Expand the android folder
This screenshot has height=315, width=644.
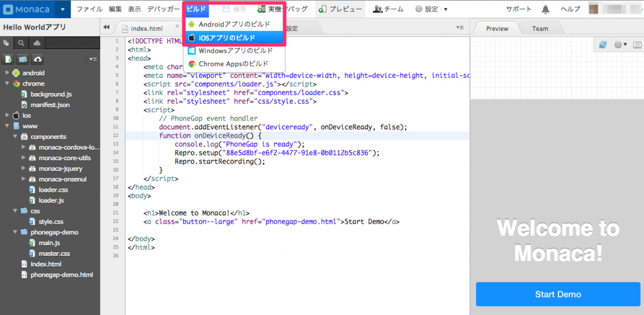pos(7,73)
